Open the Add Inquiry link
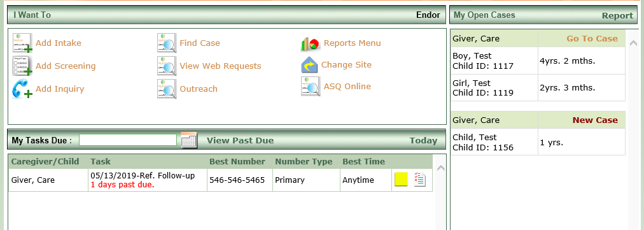 click(60, 89)
